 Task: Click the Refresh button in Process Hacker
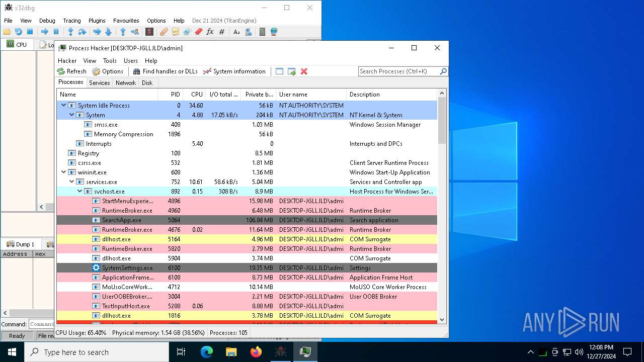pyautogui.click(x=71, y=71)
